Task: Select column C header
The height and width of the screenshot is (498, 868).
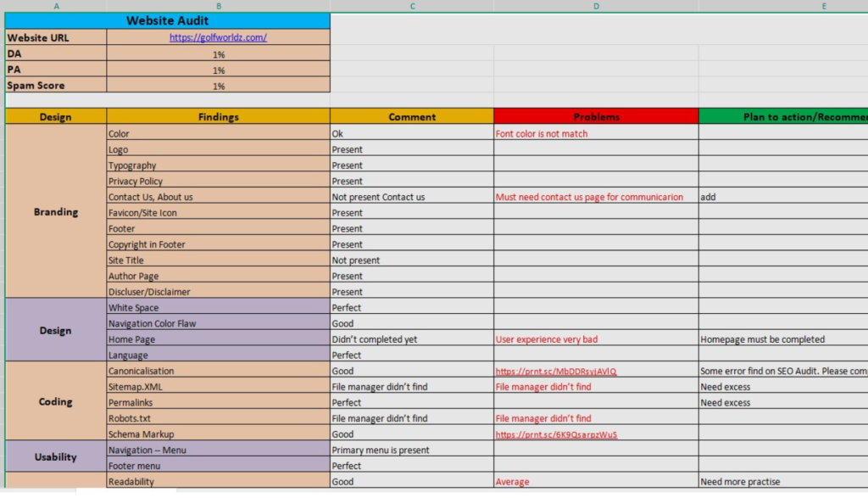Action: pyautogui.click(x=412, y=6)
